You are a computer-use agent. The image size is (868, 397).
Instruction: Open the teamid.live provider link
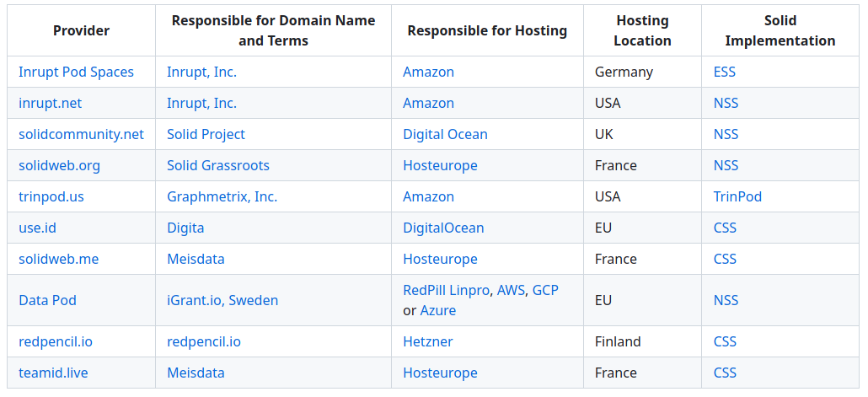tap(53, 373)
